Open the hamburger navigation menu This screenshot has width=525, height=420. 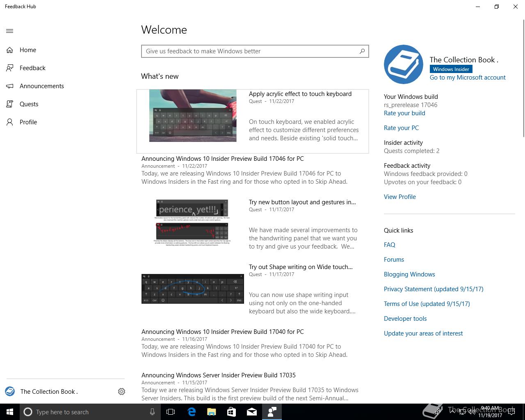(10, 31)
